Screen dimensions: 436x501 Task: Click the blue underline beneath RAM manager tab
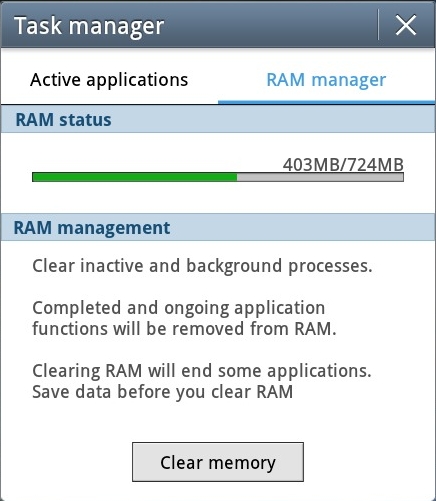326,102
